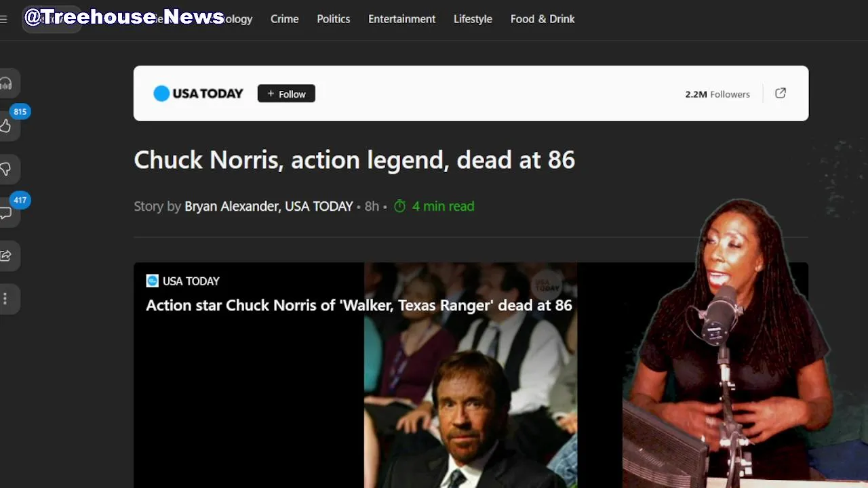
Task: Click the clock icon next to read time
Action: click(400, 206)
